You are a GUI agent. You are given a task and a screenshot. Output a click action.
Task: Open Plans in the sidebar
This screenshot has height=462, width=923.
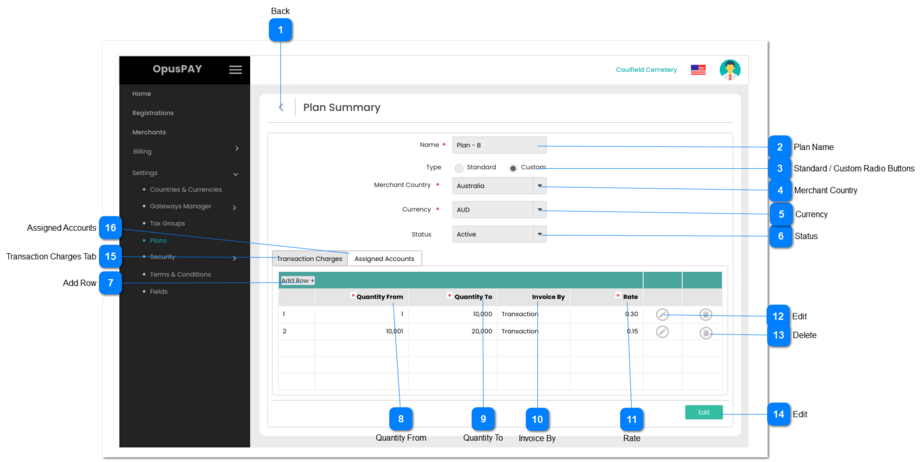[x=158, y=241]
